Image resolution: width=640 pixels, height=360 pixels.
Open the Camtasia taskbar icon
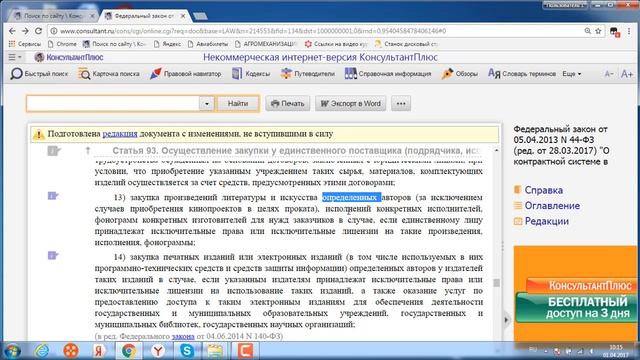tap(245, 351)
